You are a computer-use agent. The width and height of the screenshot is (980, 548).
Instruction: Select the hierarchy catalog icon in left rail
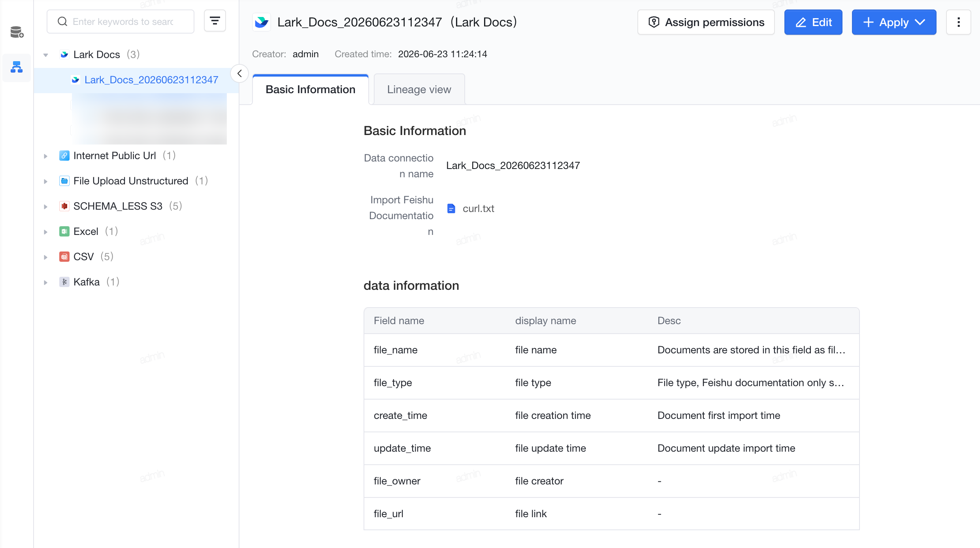(x=17, y=67)
